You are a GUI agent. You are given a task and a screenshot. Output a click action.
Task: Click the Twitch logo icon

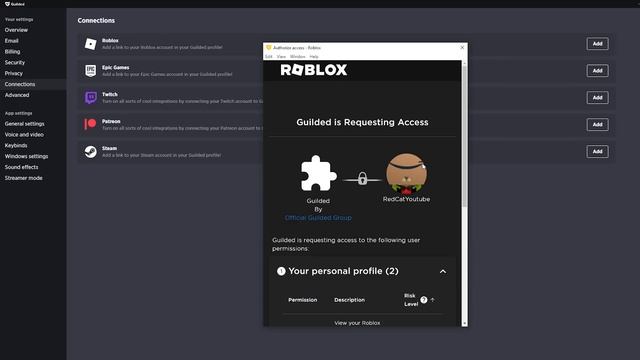pyautogui.click(x=91, y=98)
